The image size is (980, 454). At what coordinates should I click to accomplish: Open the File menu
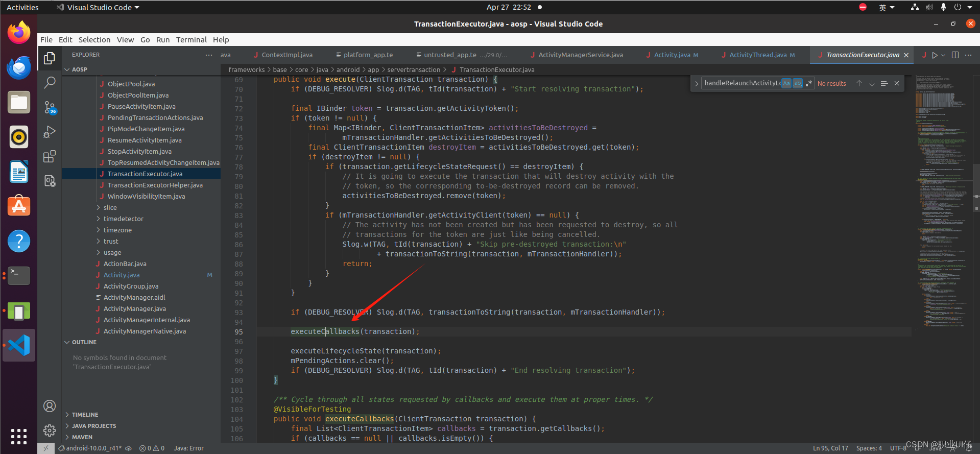point(46,40)
